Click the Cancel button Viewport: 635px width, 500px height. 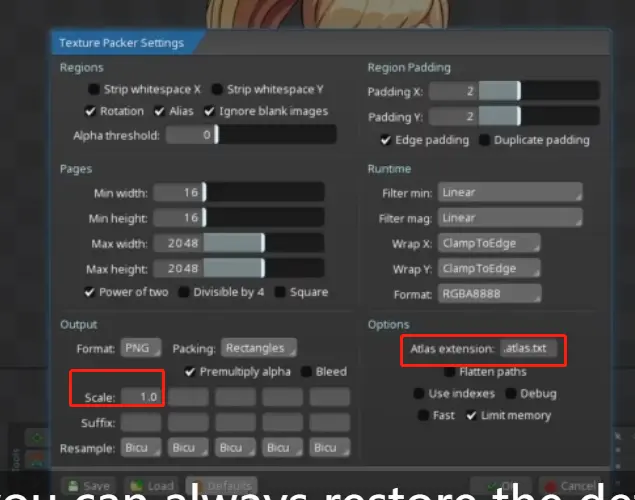tap(569, 485)
